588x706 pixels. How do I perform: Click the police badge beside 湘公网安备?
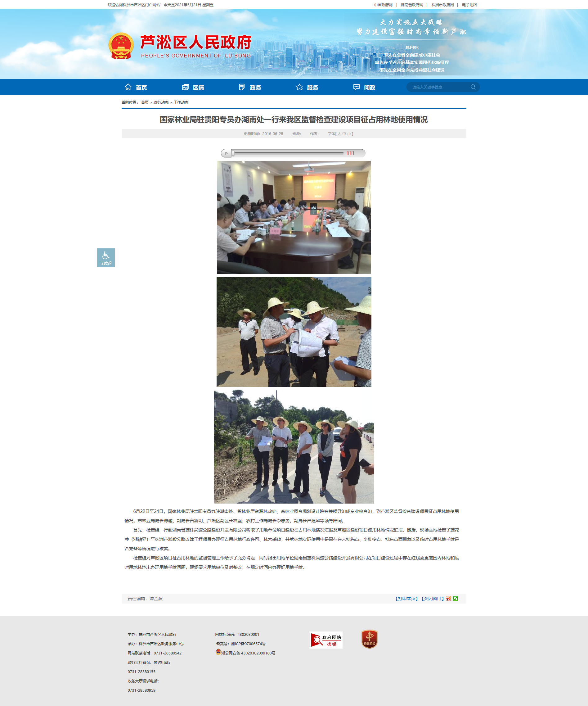click(x=218, y=652)
